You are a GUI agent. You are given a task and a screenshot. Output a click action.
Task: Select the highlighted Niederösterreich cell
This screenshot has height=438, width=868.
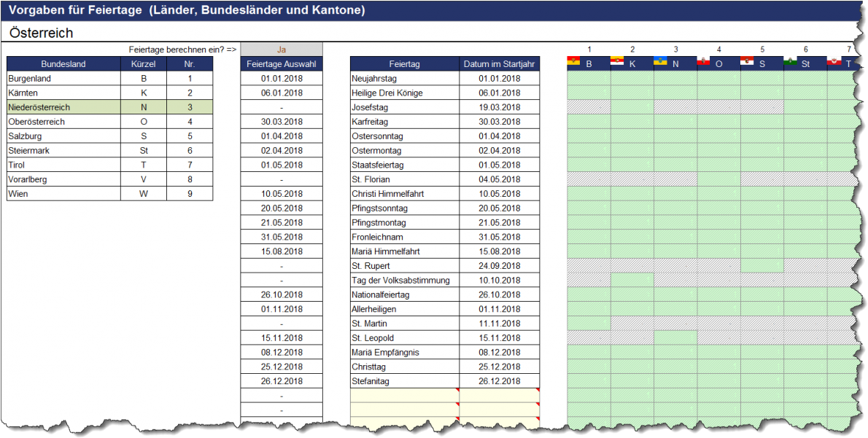coord(63,107)
